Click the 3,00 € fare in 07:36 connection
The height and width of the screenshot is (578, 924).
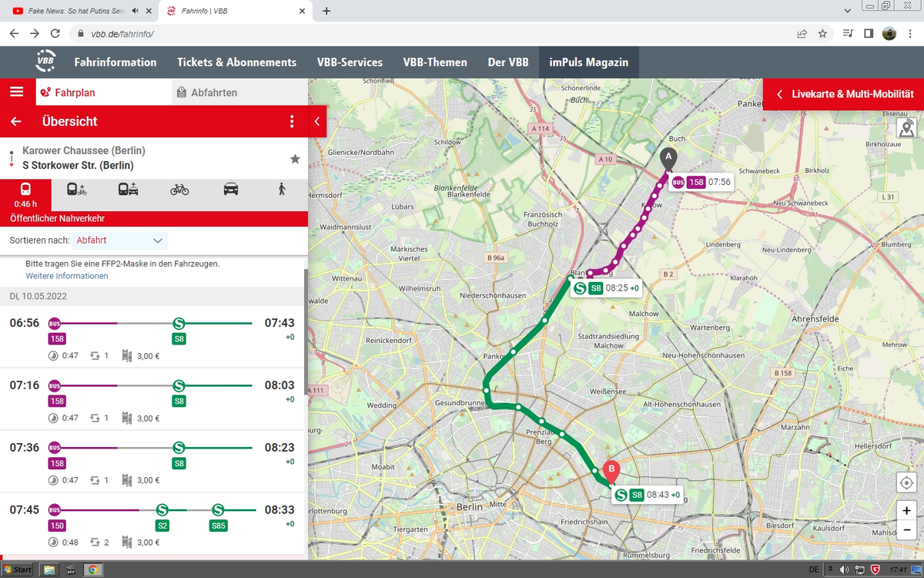[x=148, y=481]
